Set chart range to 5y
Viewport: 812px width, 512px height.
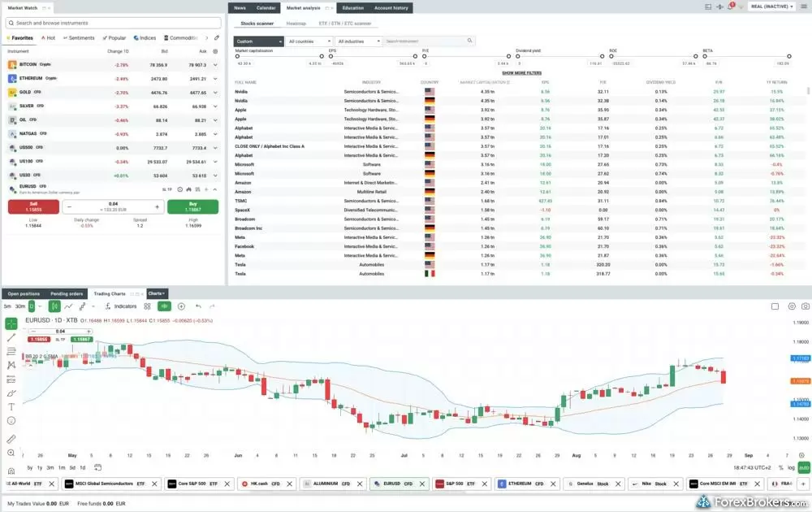tap(29, 467)
